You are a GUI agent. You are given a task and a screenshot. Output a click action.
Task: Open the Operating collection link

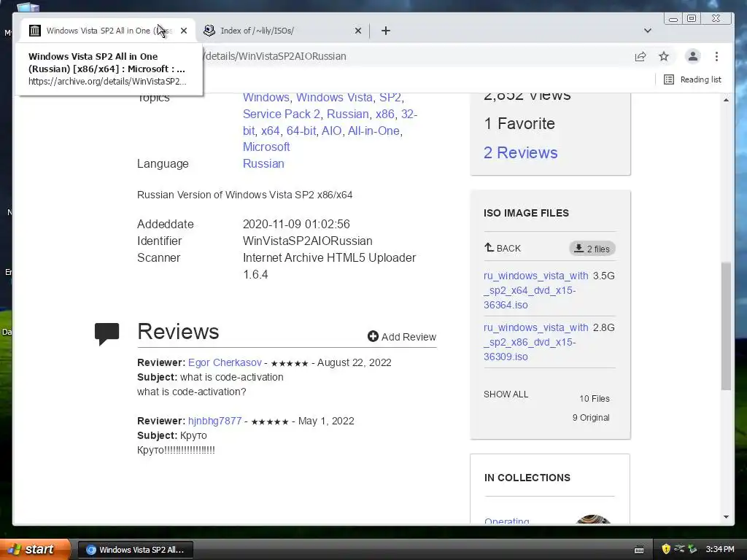pos(506,521)
